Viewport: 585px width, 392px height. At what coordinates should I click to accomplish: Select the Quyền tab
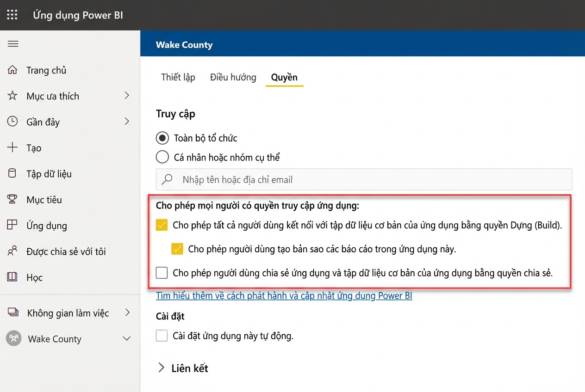coord(284,77)
